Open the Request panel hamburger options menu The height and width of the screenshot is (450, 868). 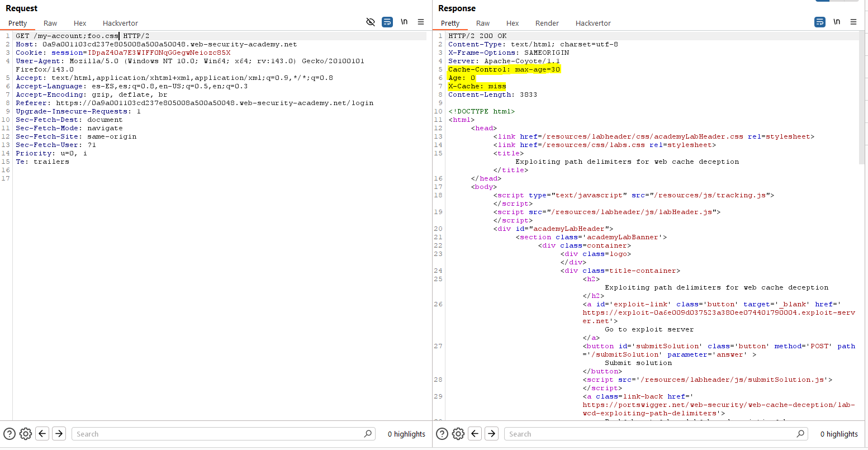click(421, 22)
